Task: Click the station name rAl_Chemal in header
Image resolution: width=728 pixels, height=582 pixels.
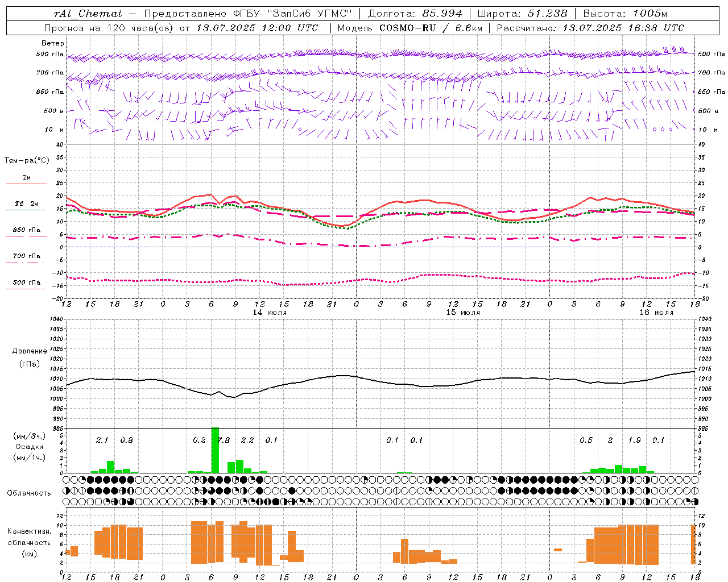Action: (x=88, y=13)
